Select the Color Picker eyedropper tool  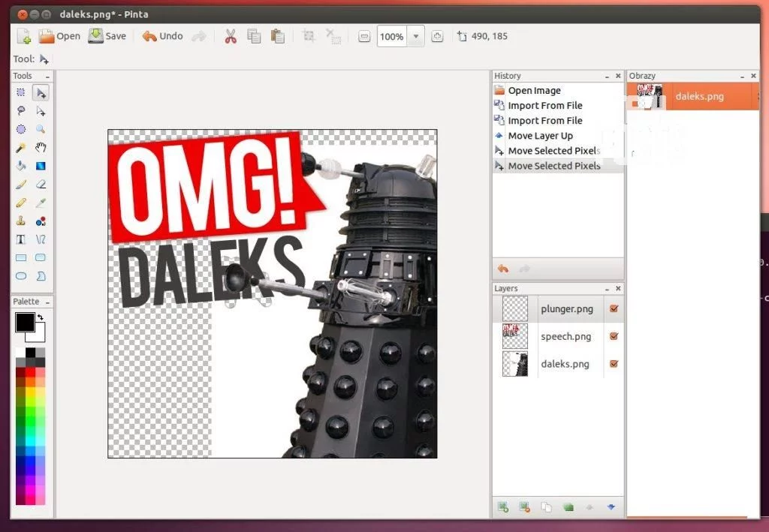(x=41, y=203)
